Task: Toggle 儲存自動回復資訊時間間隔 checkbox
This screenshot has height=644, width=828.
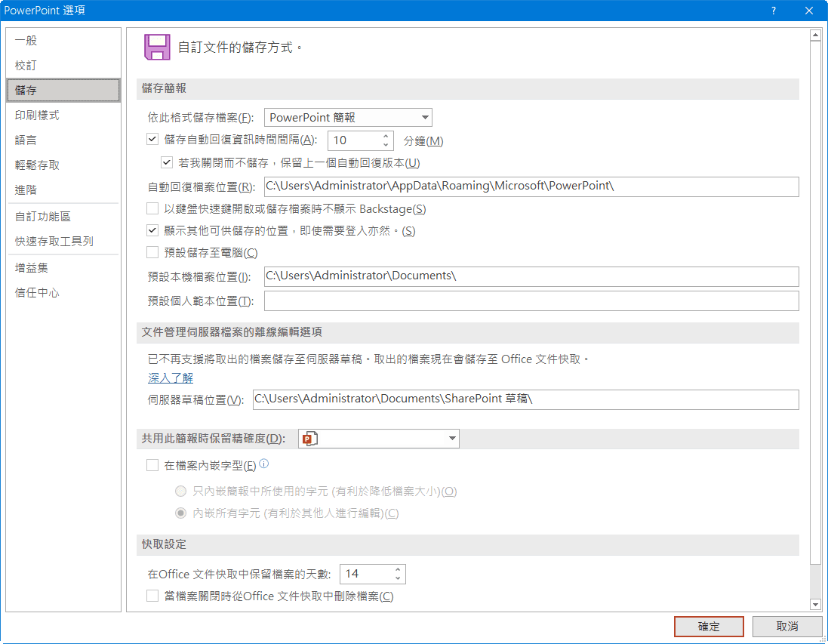Action: point(152,140)
